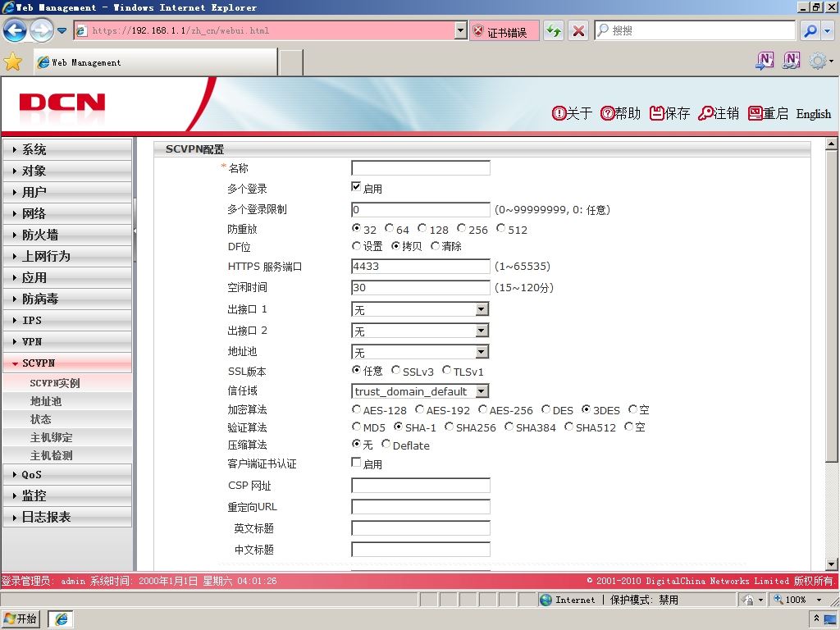Enable client certificate authentication checkbox
This screenshot has width=840, height=630.
[356, 462]
